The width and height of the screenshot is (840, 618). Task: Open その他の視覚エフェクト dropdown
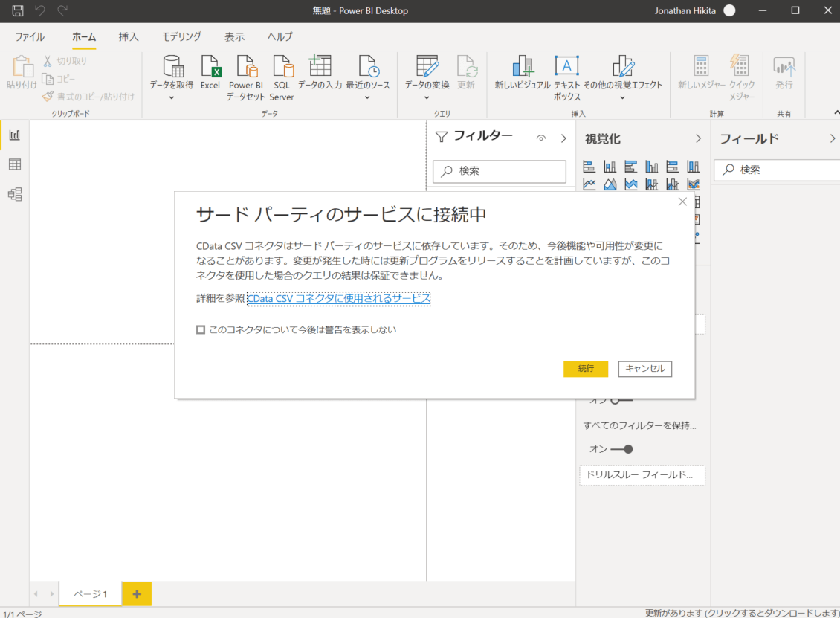[x=622, y=97]
